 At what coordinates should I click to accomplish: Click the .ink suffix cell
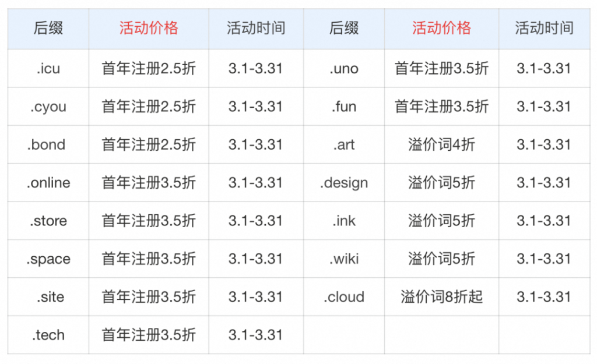[344, 221]
